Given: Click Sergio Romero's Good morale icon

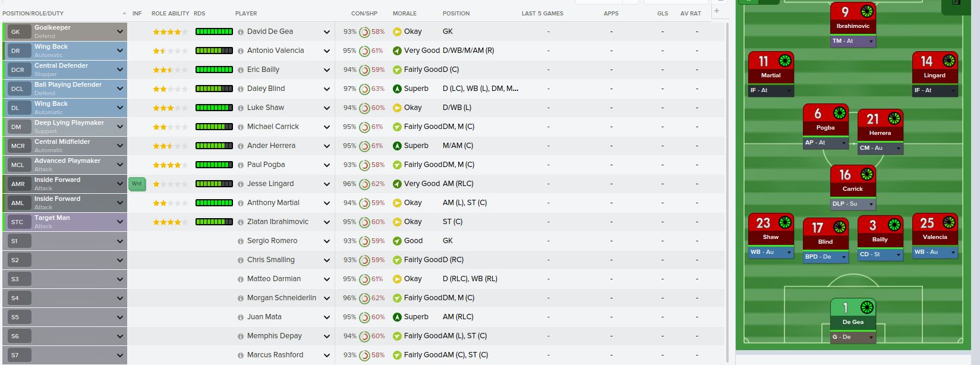Looking at the screenshot, I should (397, 241).
